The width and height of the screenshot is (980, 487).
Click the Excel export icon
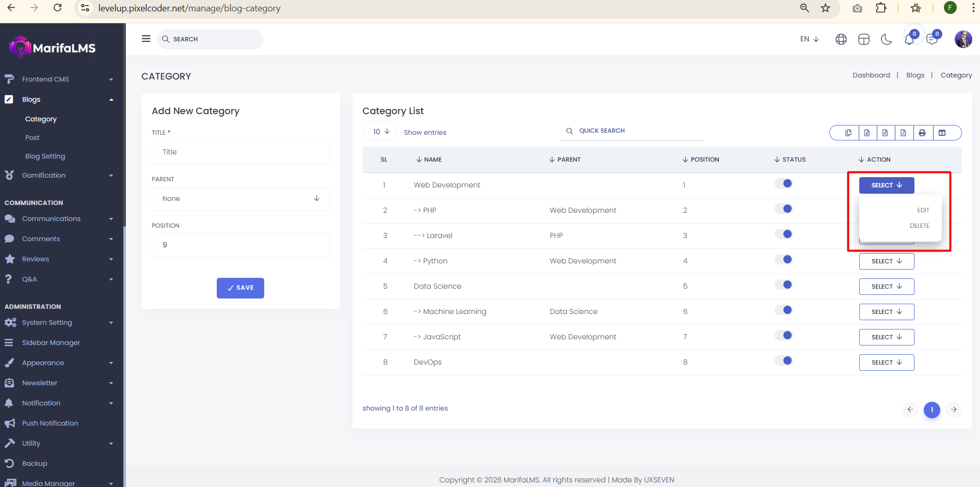click(867, 133)
